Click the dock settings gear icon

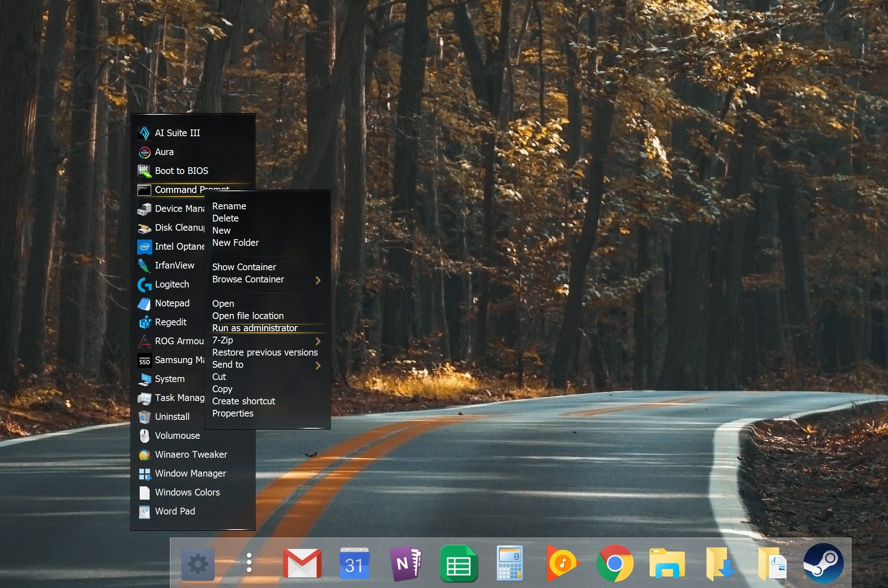click(x=198, y=564)
